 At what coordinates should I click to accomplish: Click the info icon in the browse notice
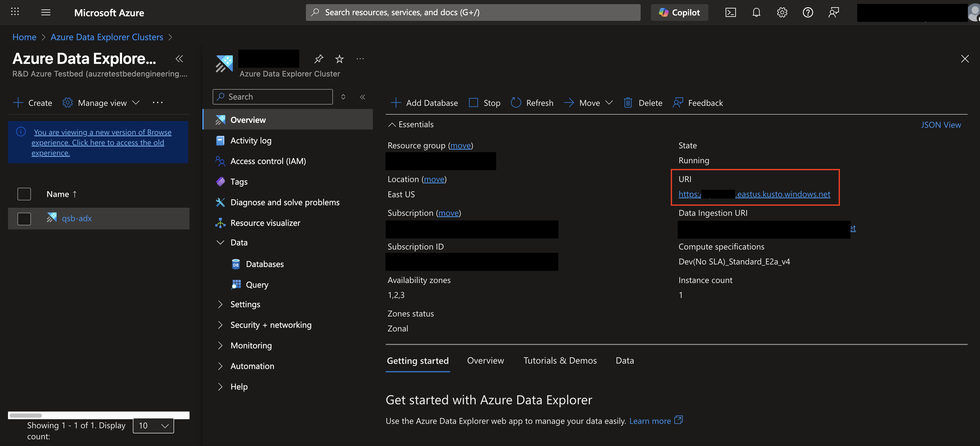[x=21, y=132]
